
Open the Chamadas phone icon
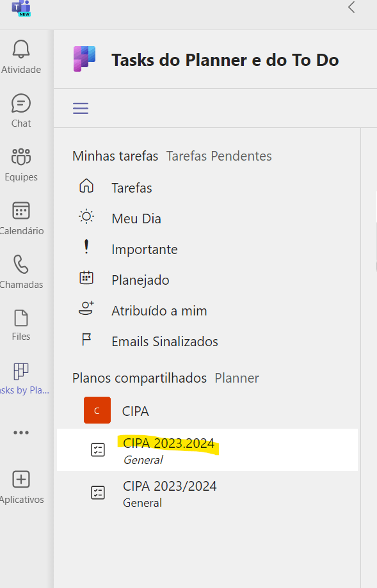point(21,264)
